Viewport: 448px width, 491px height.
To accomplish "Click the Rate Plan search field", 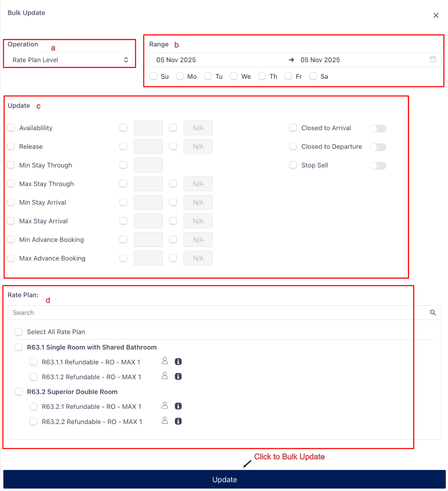I will [215, 313].
